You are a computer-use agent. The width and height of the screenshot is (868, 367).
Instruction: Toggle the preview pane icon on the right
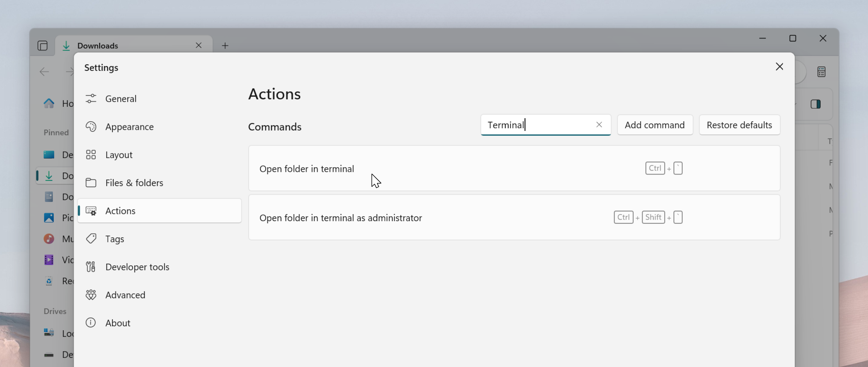click(816, 104)
